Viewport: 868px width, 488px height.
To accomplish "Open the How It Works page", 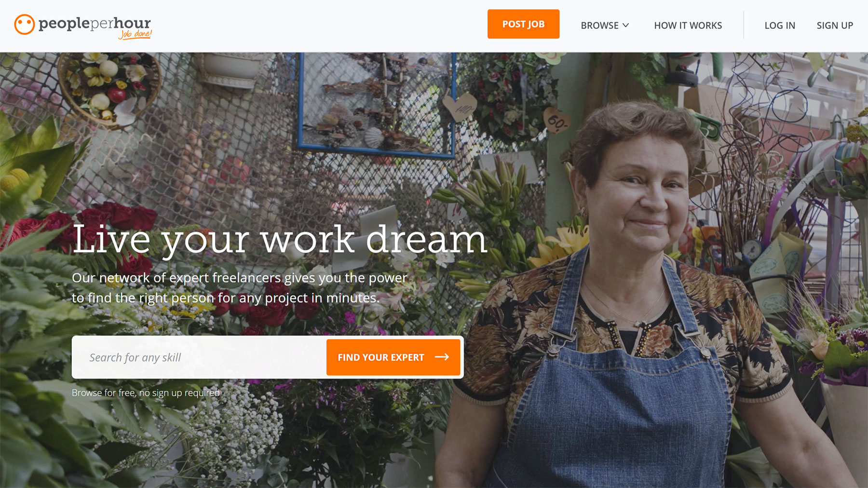I will pyautogui.click(x=688, y=25).
